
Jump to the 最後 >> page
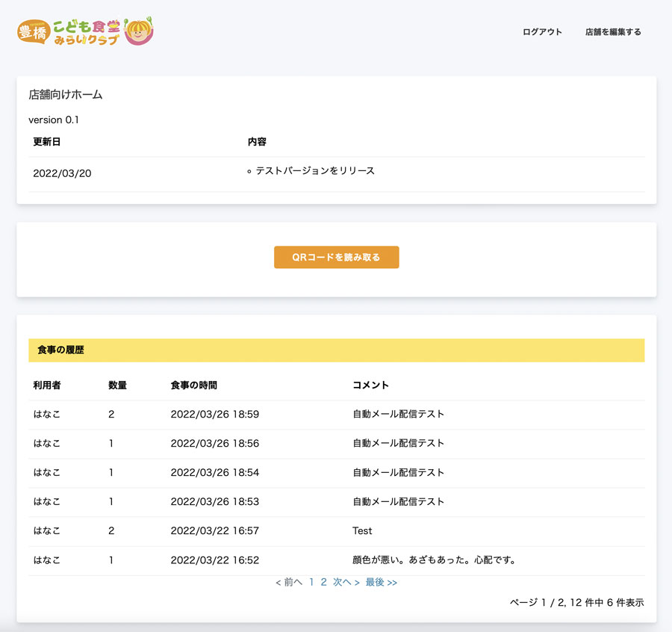pos(381,582)
